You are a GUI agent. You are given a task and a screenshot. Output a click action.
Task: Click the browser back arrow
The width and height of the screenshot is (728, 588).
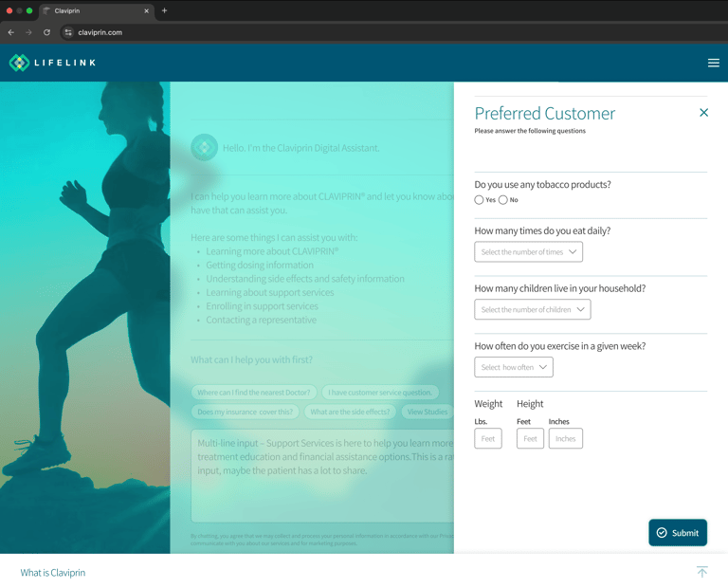point(11,32)
